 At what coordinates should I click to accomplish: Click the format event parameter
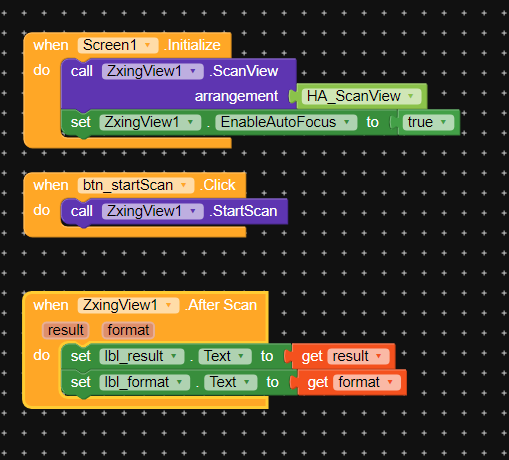point(128,330)
